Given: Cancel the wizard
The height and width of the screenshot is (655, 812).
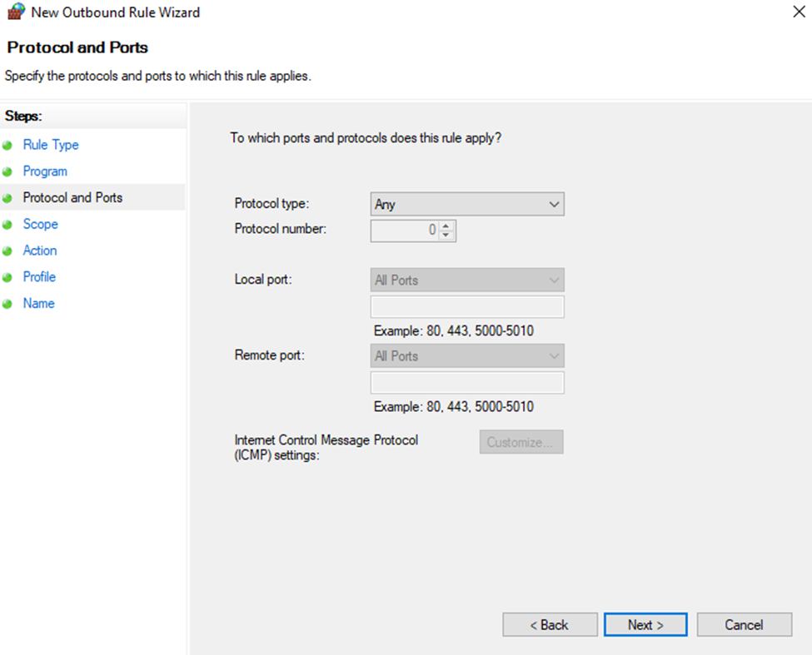Looking at the screenshot, I should (745, 625).
